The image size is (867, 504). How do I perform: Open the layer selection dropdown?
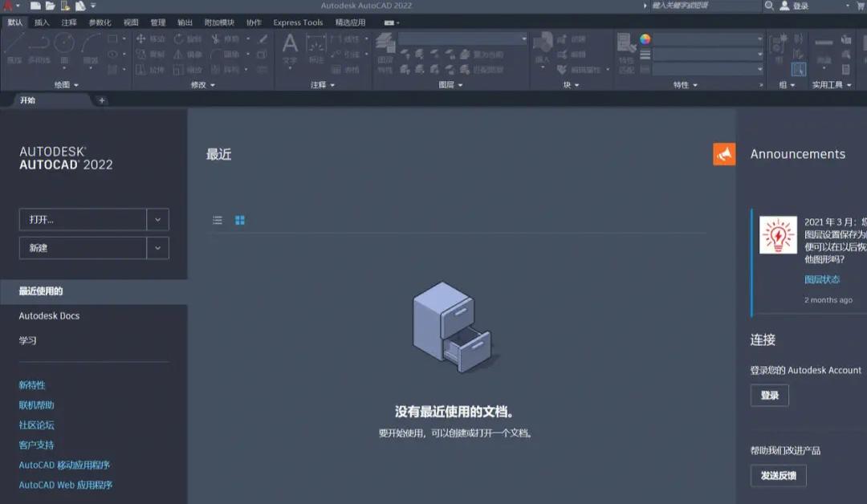point(462,38)
